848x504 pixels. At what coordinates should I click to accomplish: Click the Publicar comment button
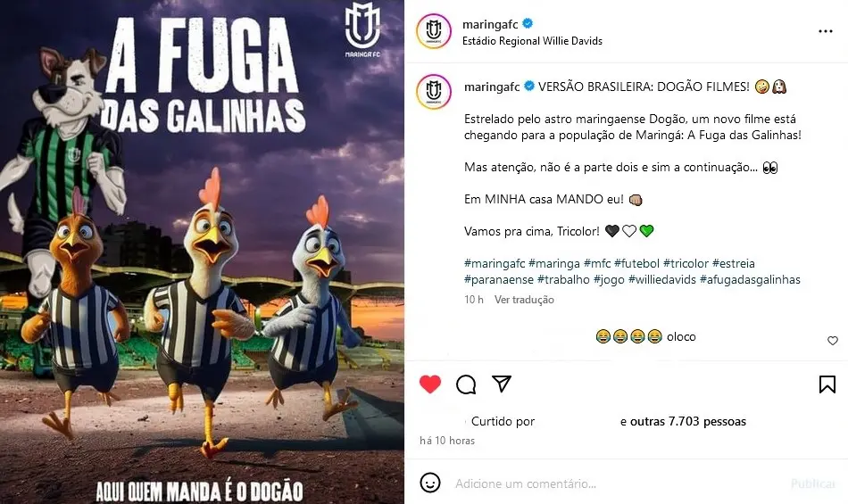(813, 483)
